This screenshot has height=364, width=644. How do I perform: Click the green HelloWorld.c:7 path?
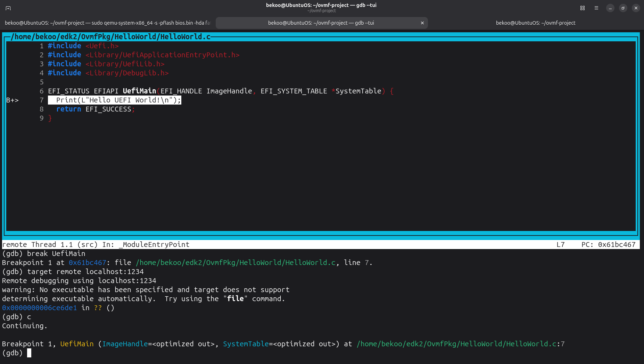pyautogui.click(x=460, y=344)
